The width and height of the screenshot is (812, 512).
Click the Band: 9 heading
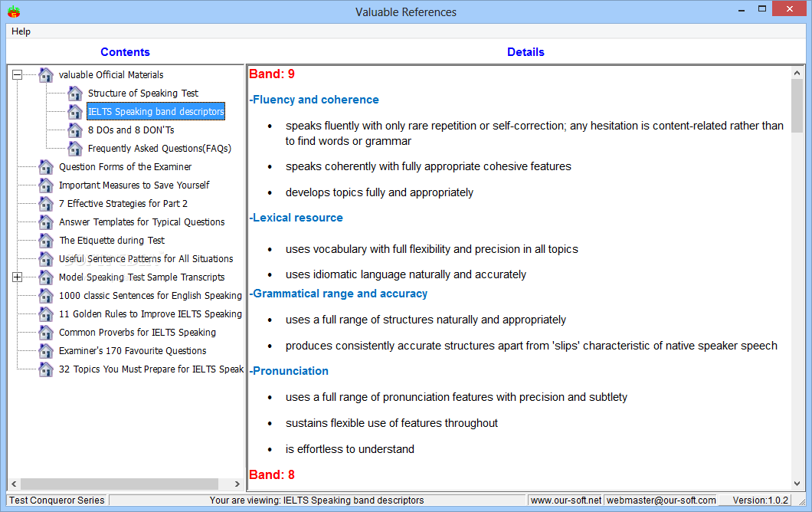[272, 74]
